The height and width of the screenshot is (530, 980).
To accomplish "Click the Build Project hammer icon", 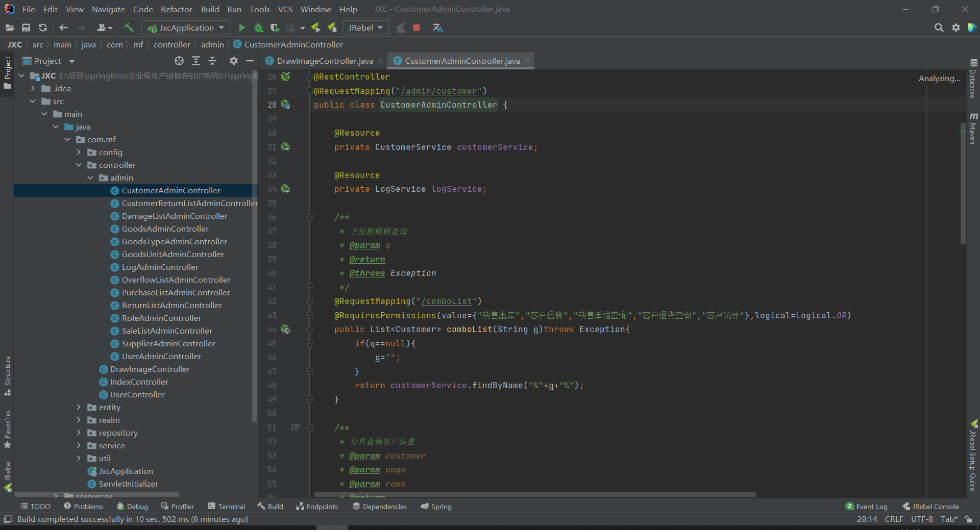I will pos(129,28).
